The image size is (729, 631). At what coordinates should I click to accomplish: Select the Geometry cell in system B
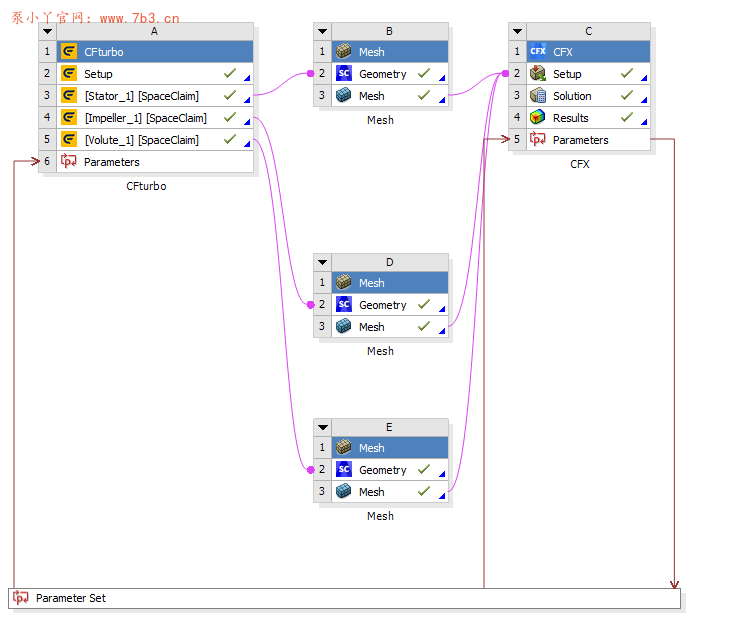(390, 73)
